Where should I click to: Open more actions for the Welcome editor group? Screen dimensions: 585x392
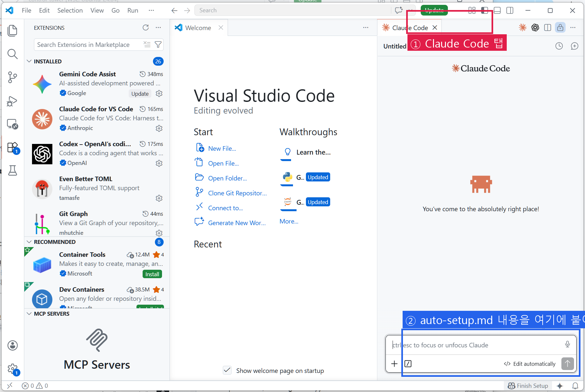tap(366, 27)
